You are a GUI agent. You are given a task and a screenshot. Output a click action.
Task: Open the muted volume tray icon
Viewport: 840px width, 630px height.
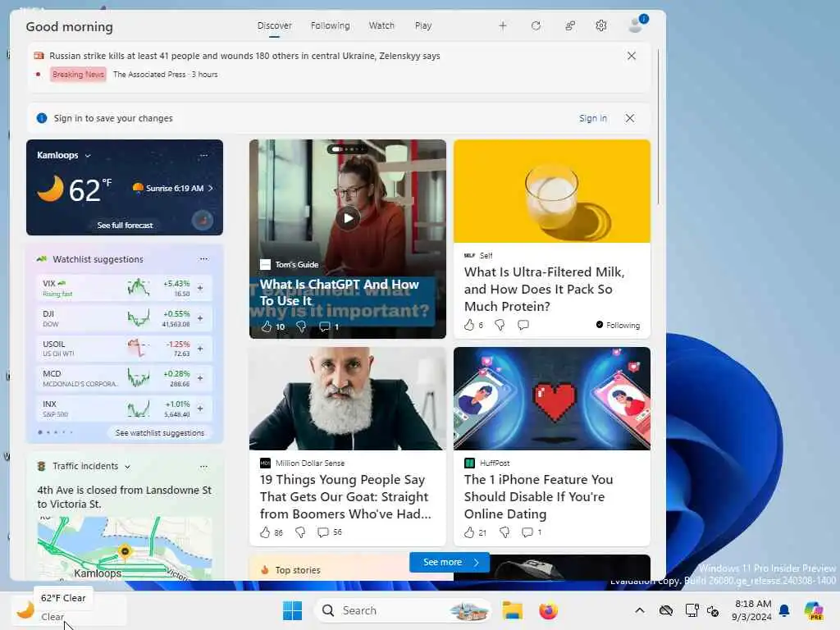713,610
